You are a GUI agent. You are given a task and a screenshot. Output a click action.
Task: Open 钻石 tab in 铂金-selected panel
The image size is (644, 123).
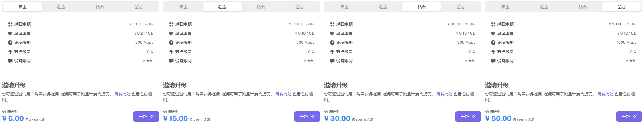(261, 7)
